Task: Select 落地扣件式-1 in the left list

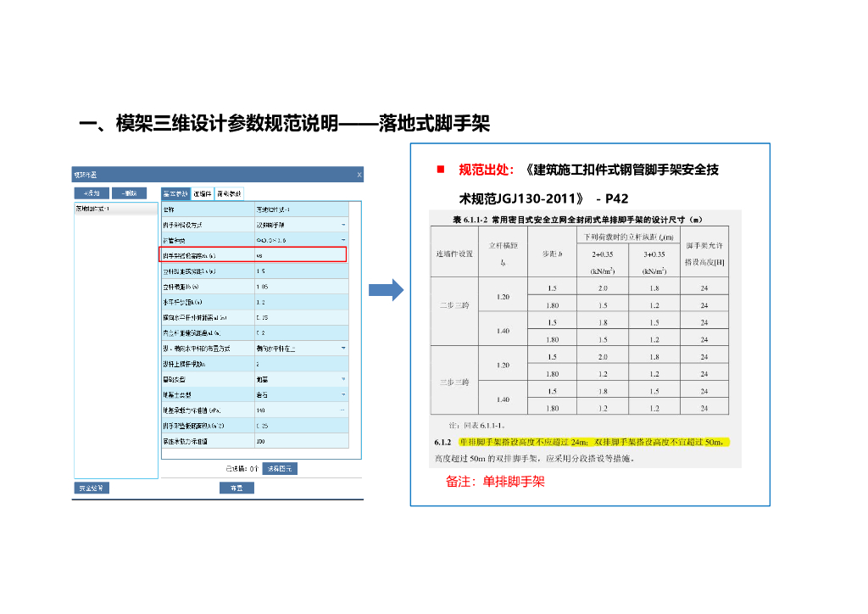Action: 115,209
